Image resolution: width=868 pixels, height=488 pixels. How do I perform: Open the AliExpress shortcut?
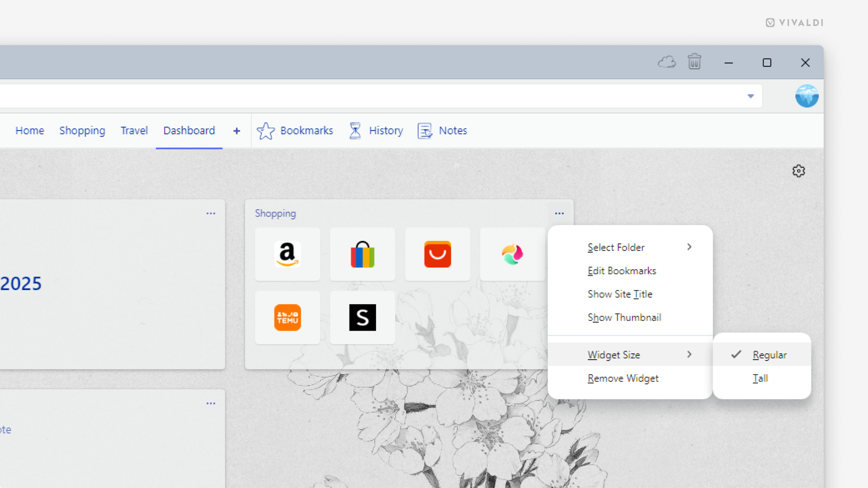[437, 254]
